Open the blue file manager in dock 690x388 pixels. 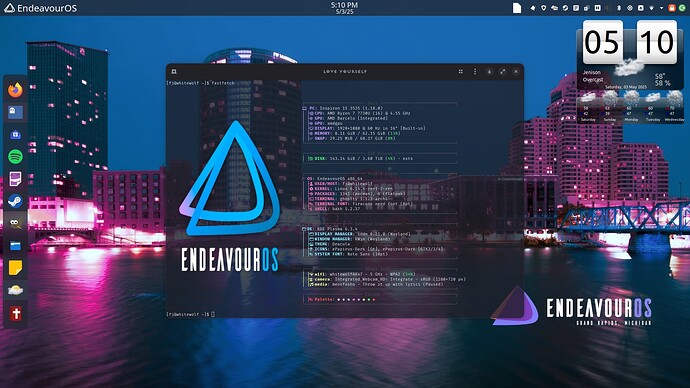point(15,245)
